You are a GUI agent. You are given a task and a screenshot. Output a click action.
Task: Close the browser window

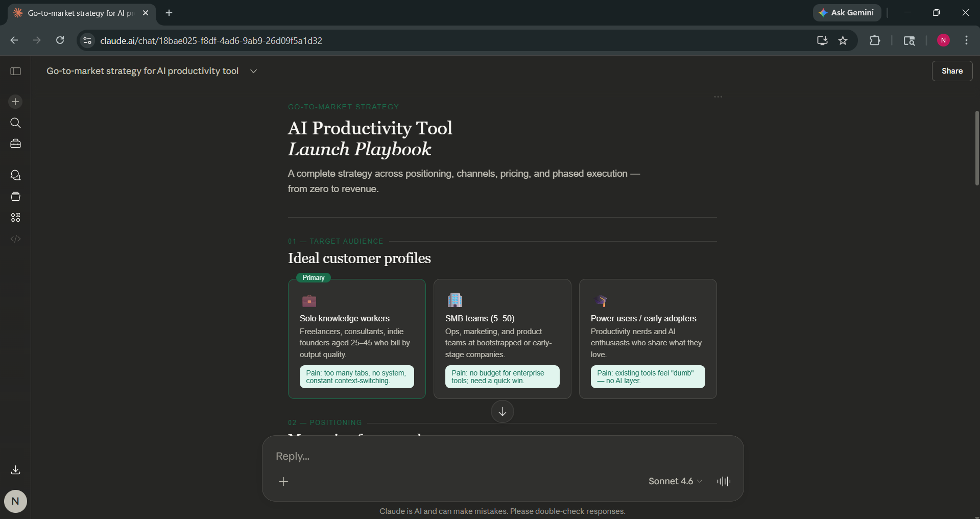coord(965,13)
